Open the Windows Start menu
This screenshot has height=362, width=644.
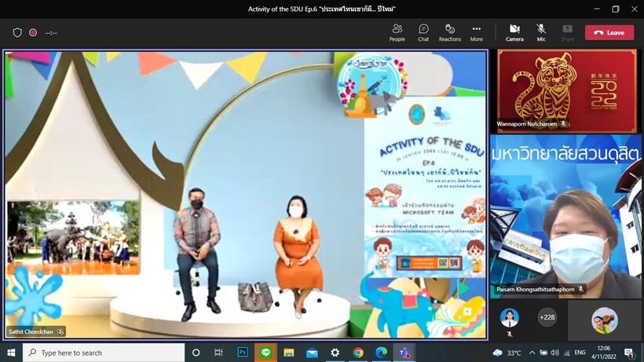tap(11, 353)
